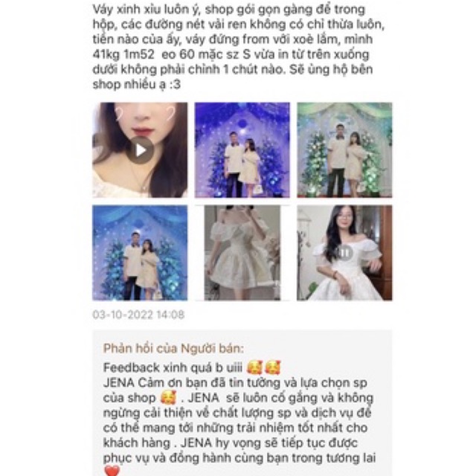Click the review line starting 'Váy xinh xỉu'
476x476 pixels.
229,10
